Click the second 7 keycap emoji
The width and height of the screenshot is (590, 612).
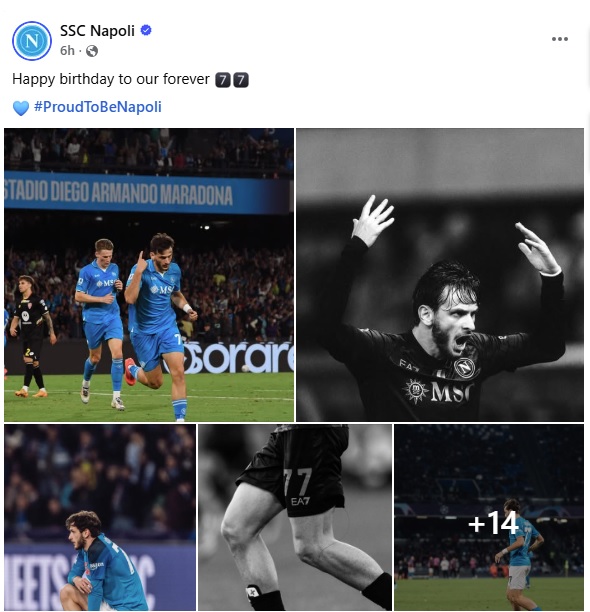click(x=241, y=80)
